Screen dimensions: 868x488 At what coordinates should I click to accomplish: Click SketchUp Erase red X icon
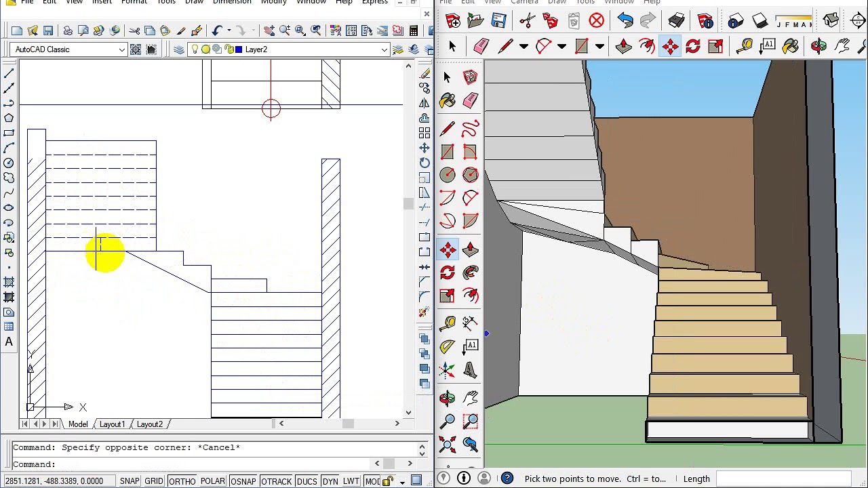pos(596,21)
